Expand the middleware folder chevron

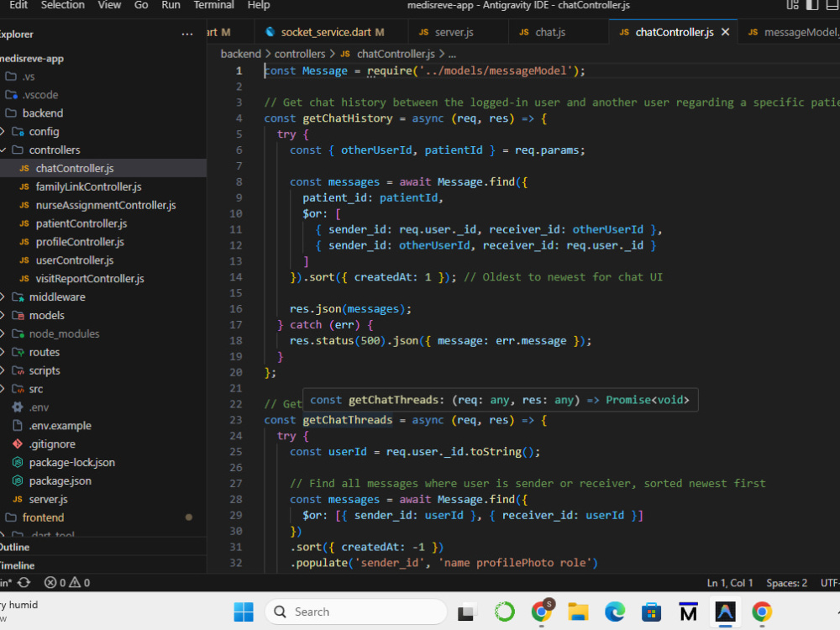pos(3,297)
